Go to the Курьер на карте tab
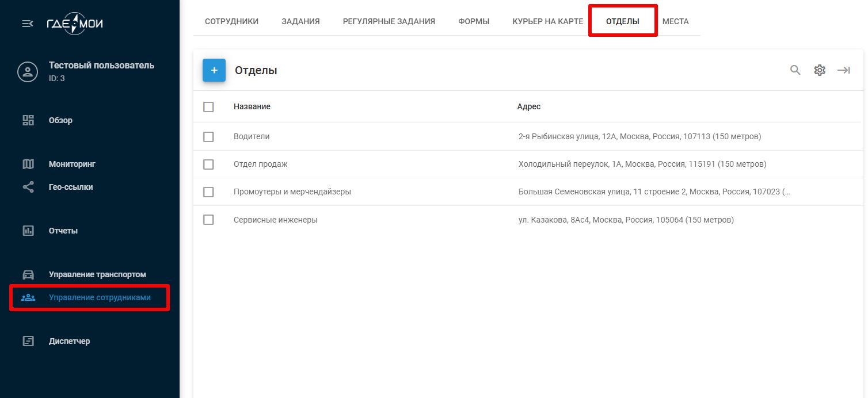Viewport: 868px width, 398px height. pyautogui.click(x=547, y=21)
